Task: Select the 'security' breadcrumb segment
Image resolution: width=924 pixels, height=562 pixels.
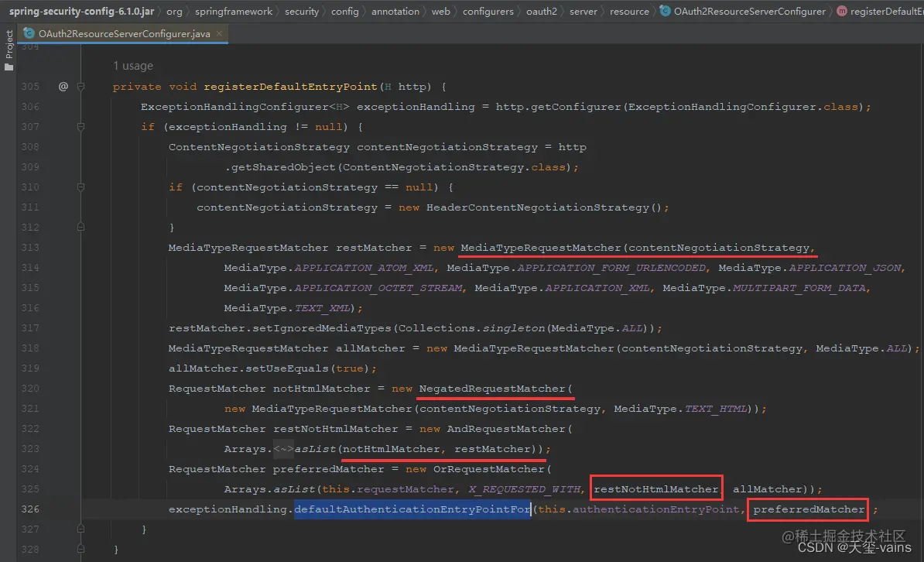Action: (x=302, y=11)
